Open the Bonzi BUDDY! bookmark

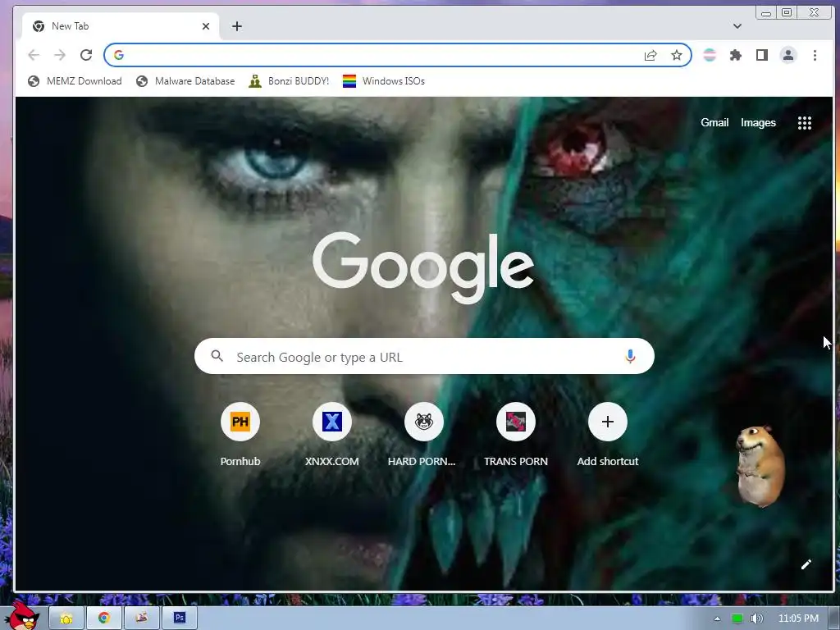(289, 81)
